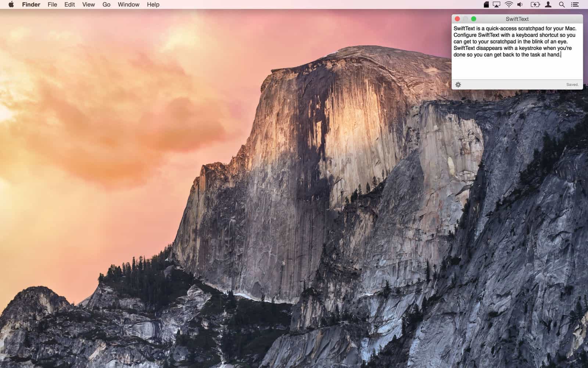Click the AirPlay mirroring icon
This screenshot has width=588, height=368.
coord(496,4)
